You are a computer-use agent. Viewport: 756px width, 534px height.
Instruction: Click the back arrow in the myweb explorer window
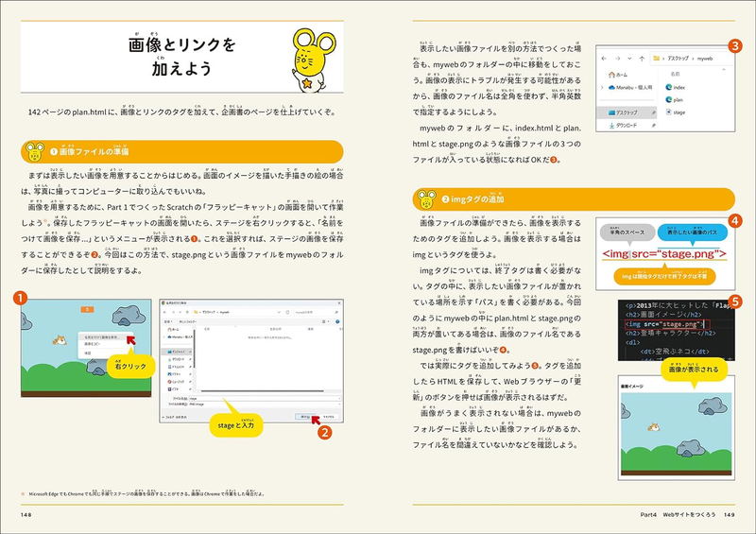pos(604,59)
